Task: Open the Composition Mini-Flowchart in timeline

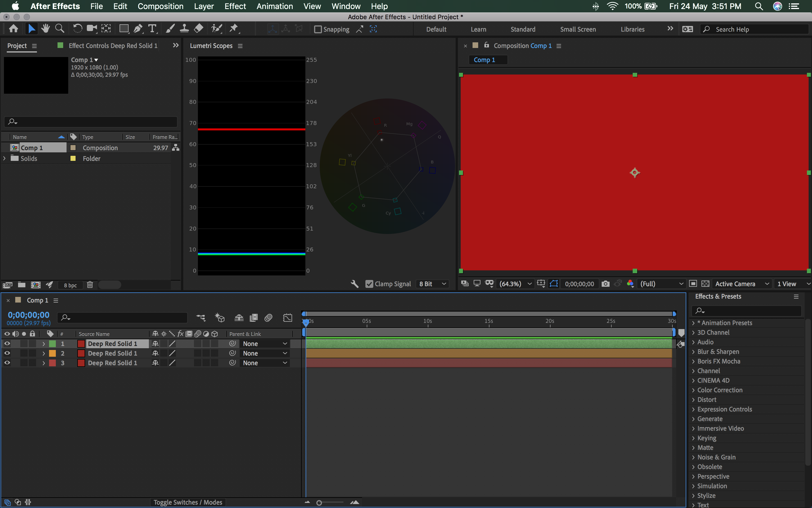Action: [x=201, y=317]
